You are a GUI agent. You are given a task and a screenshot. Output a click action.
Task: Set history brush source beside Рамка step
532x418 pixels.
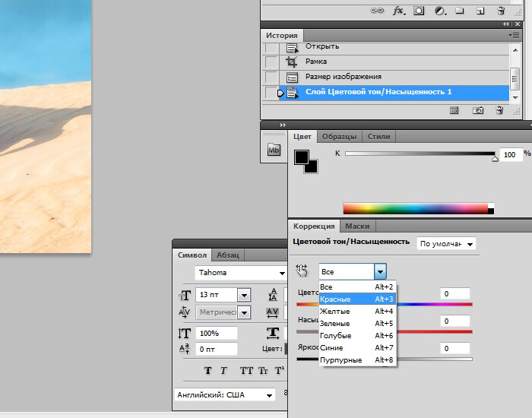271,62
